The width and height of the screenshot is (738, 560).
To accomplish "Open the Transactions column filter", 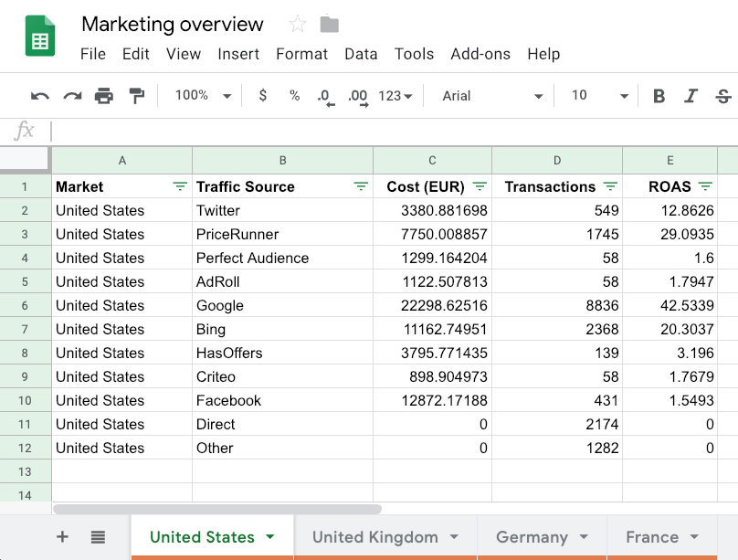I will [610, 187].
